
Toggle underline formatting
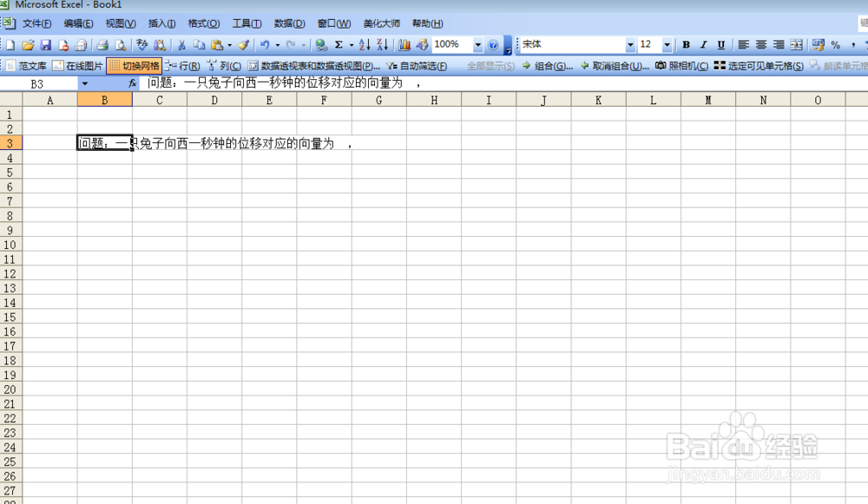coord(720,45)
